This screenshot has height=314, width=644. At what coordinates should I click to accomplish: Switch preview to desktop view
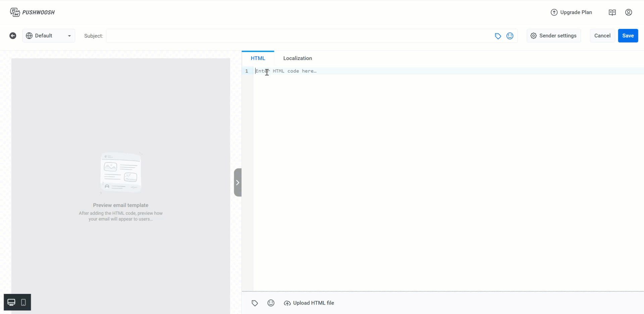pos(11,302)
